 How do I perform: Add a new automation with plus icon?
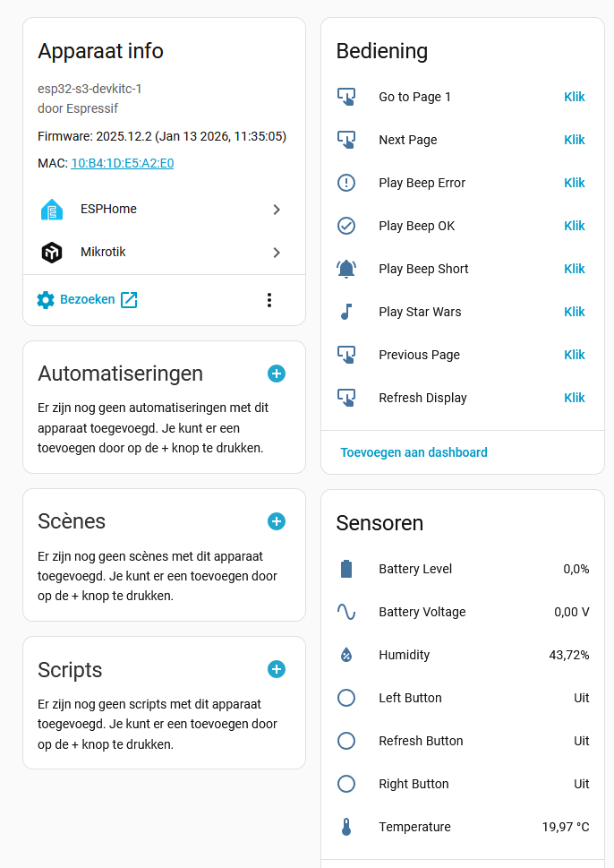point(277,374)
